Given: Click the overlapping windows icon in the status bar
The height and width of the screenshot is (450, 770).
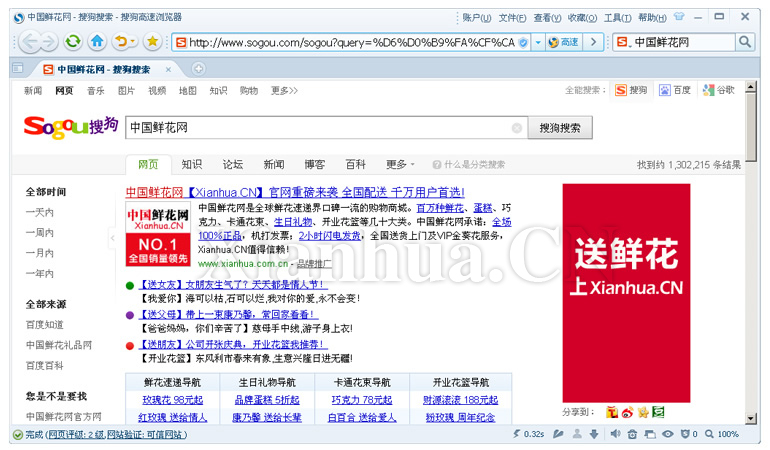Looking at the screenshot, I should (650, 434).
